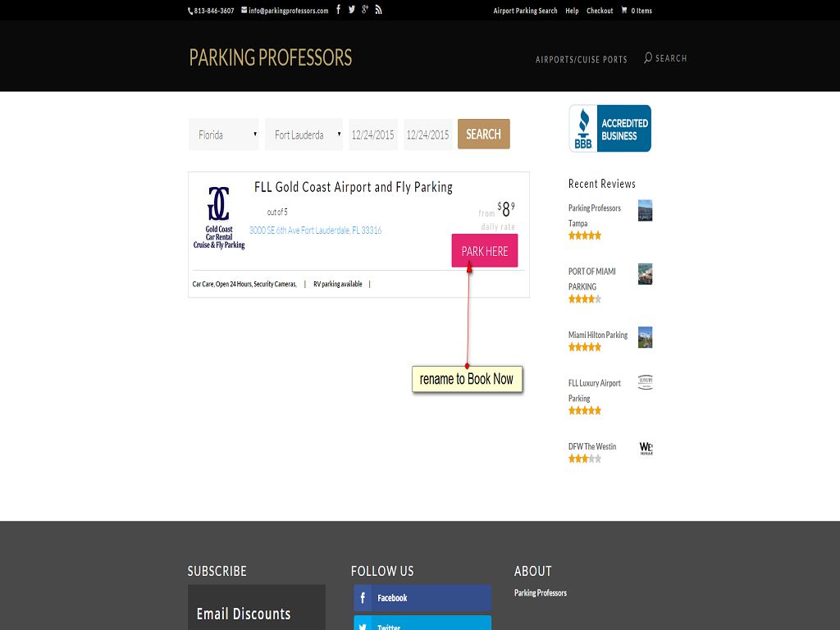Open FLL Gold Coast Airport and Fly Parking title
The width and height of the screenshot is (840, 630).
coord(353,187)
